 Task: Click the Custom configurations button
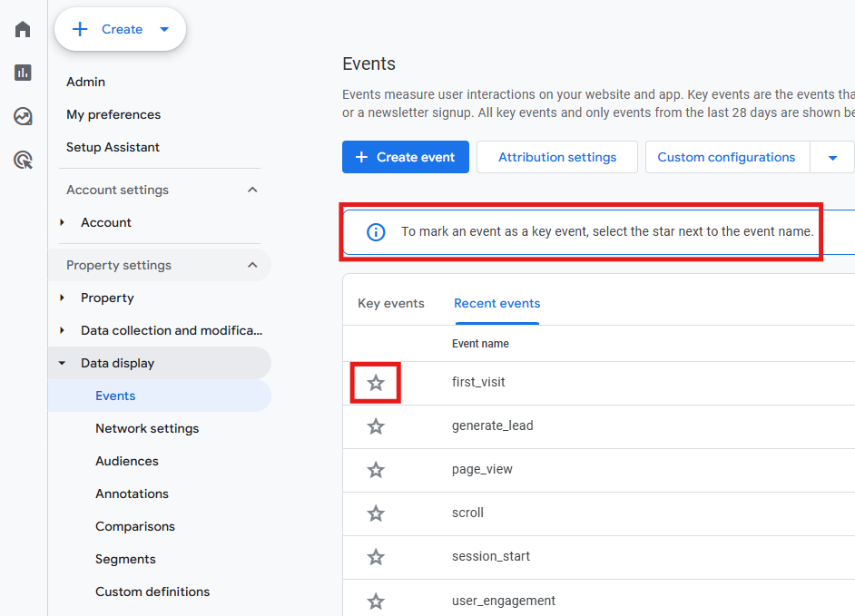click(726, 157)
